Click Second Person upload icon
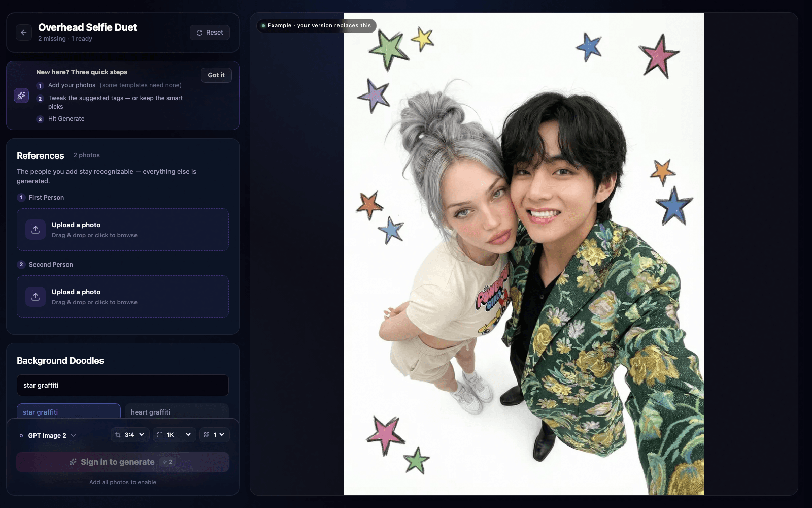This screenshot has height=508, width=812. pyautogui.click(x=36, y=297)
